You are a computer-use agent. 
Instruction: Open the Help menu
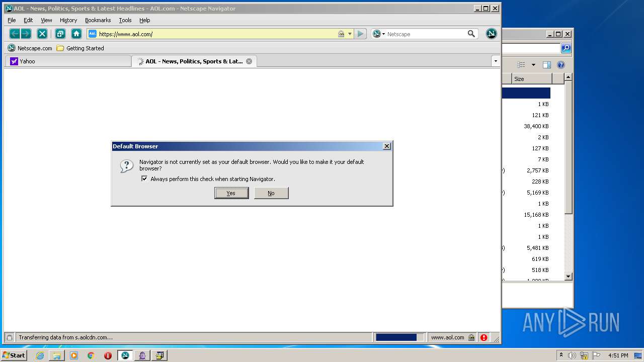145,20
